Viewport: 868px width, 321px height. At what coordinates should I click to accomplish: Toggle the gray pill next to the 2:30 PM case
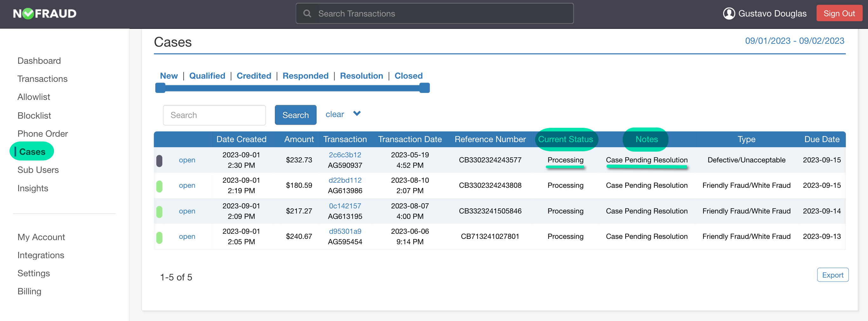pos(160,160)
